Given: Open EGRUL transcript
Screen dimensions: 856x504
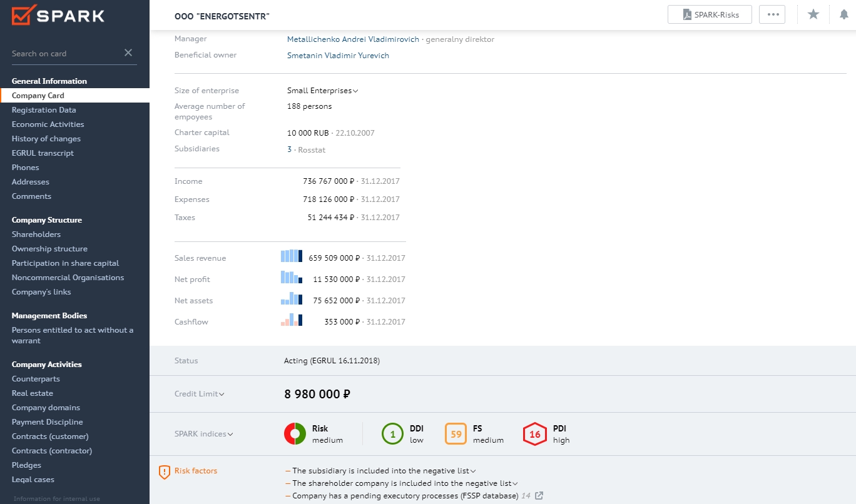Looking at the screenshot, I should (x=43, y=153).
